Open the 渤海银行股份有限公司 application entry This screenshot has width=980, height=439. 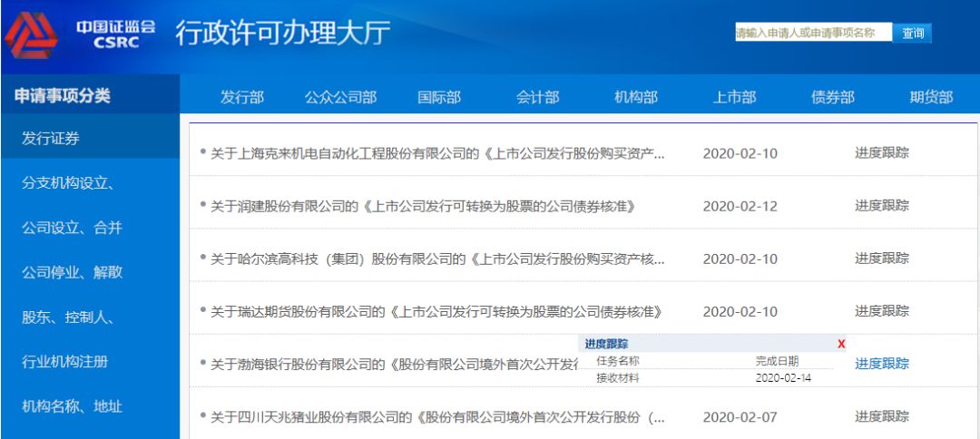click(394, 364)
